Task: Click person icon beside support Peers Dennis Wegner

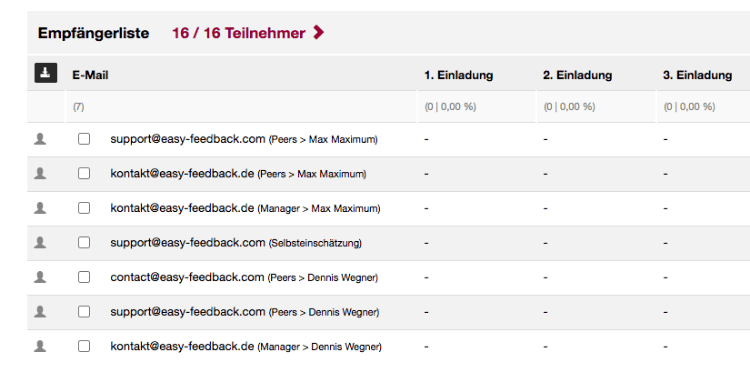Action: click(x=40, y=312)
